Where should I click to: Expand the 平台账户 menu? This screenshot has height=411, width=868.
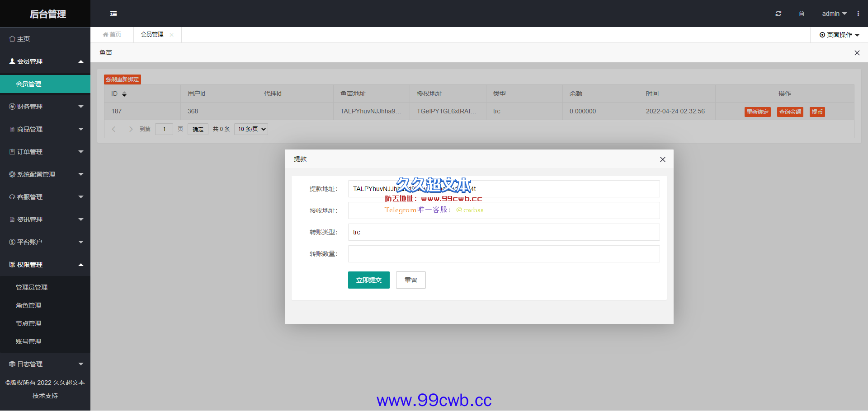click(x=45, y=242)
